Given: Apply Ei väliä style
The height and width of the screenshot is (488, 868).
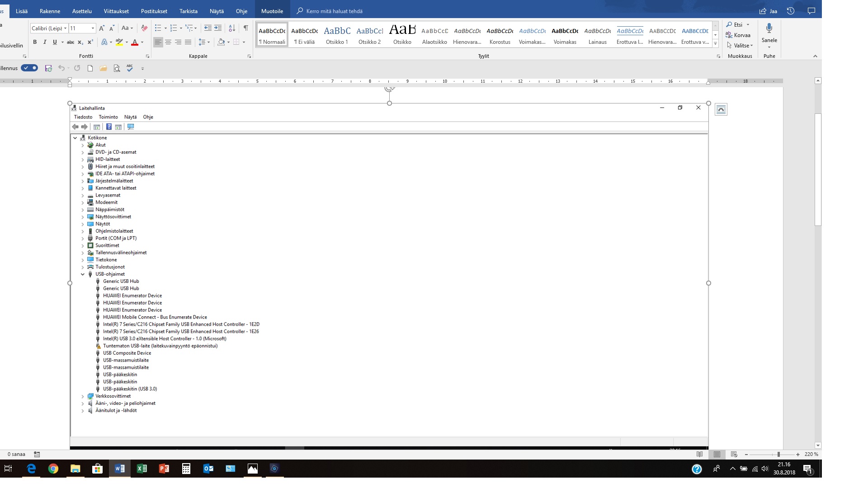Looking at the screenshot, I should (304, 34).
